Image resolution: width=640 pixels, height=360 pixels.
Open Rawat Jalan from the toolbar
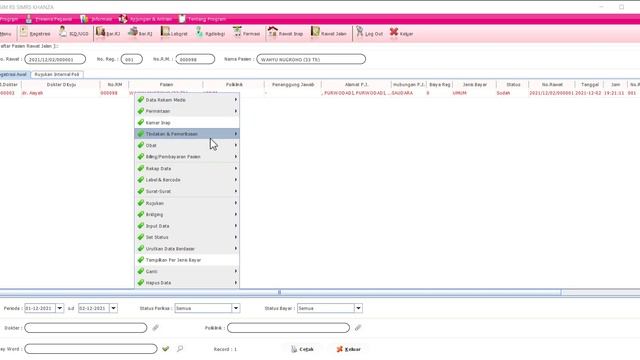[329, 33]
